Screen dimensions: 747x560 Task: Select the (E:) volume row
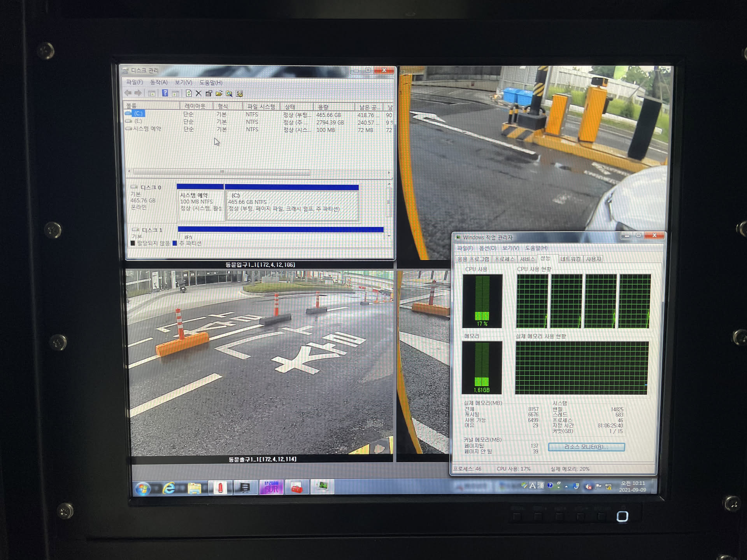pyautogui.click(x=139, y=121)
